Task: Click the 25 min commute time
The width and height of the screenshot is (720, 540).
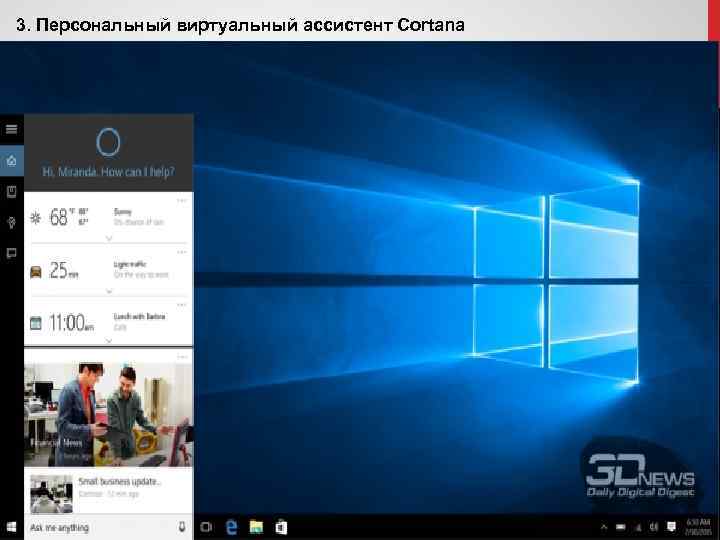Action: click(64, 271)
